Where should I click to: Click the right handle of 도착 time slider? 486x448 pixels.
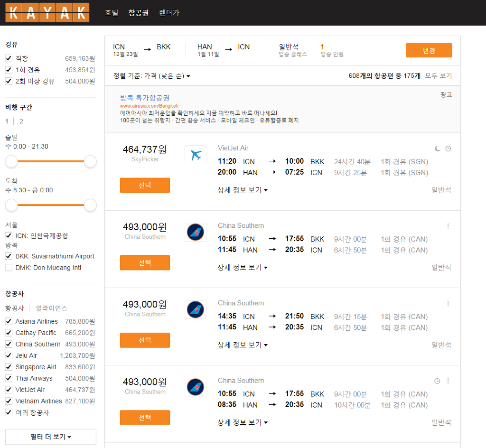click(x=90, y=205)
